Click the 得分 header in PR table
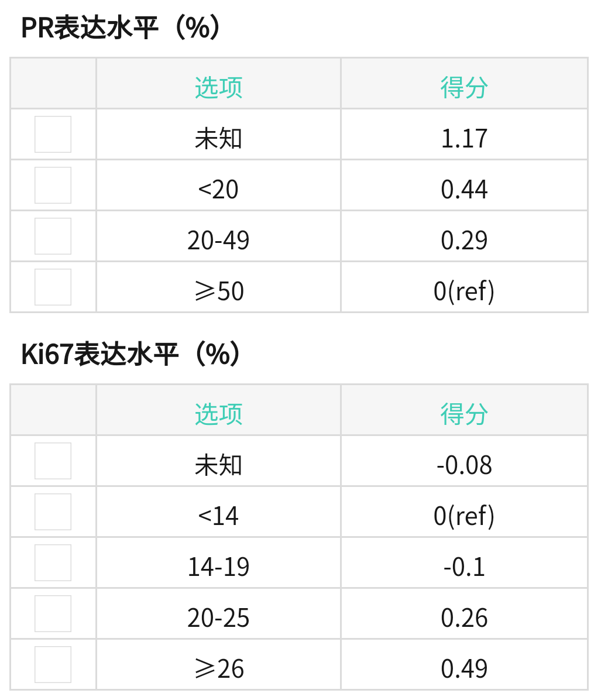Screen dimensions: 601x700 tap(464, 87)
